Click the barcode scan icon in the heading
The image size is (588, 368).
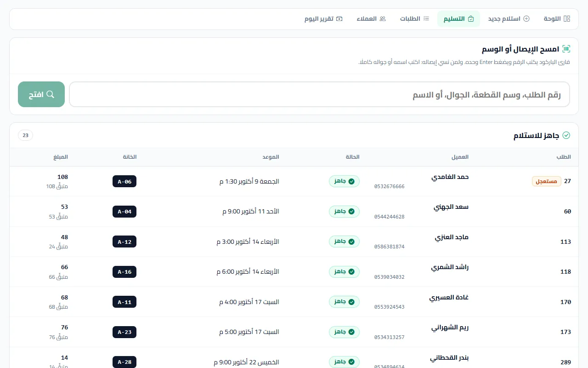(566, 49)
